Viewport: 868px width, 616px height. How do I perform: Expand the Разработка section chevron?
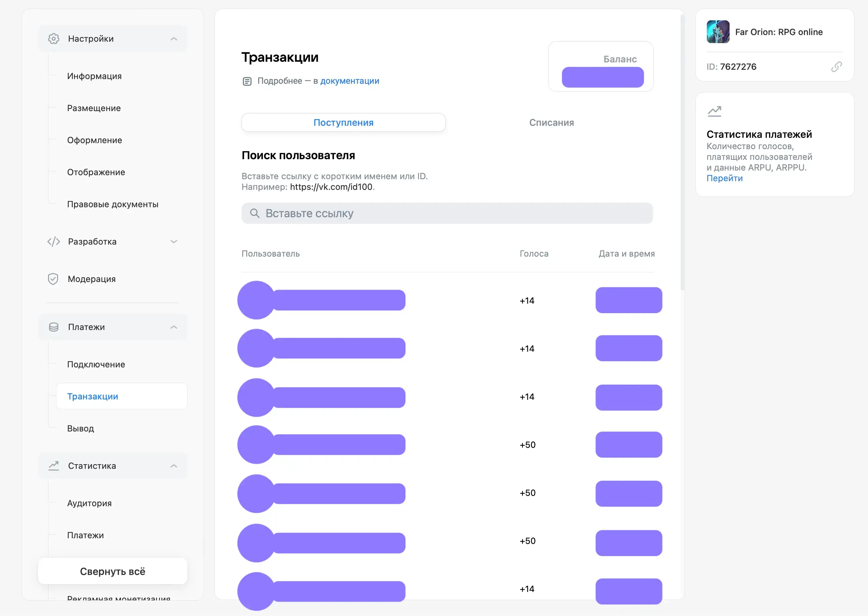(x=174, y=242)
